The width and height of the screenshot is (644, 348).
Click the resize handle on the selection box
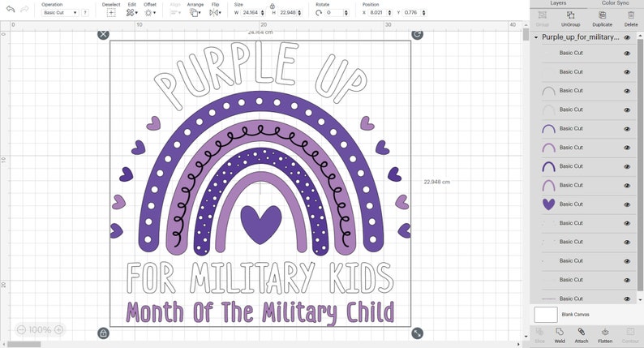417,333
